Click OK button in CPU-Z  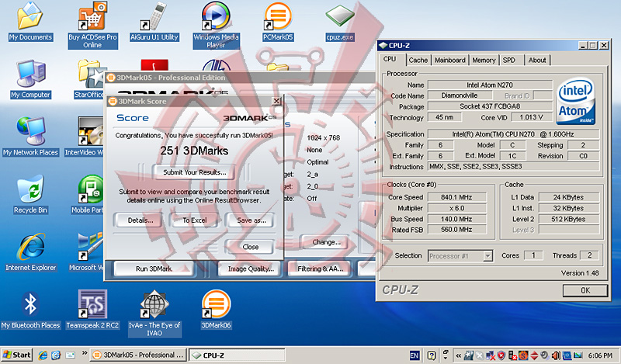585,290
